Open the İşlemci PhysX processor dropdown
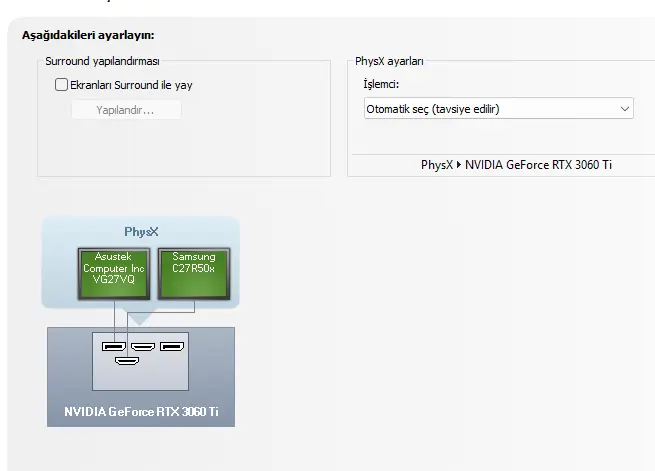The image size is (655, 471). point(499,109)
